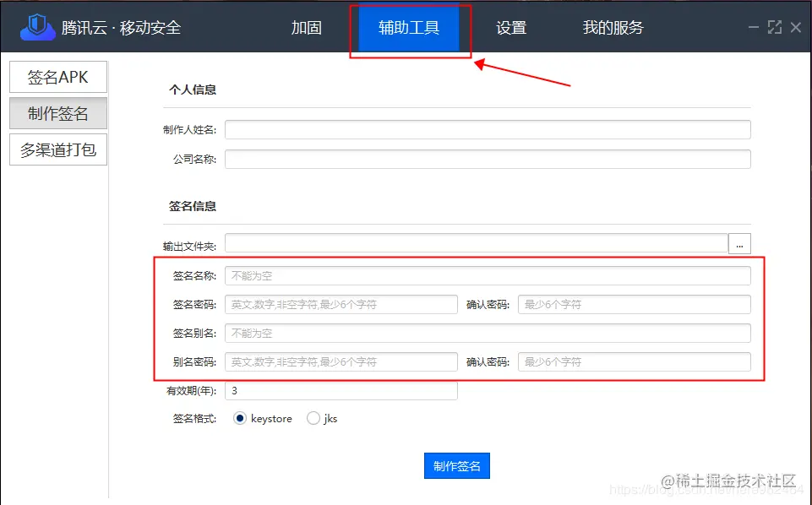Maximize the window
This screenshot has height=505, width=812.
tap(775, 27)
